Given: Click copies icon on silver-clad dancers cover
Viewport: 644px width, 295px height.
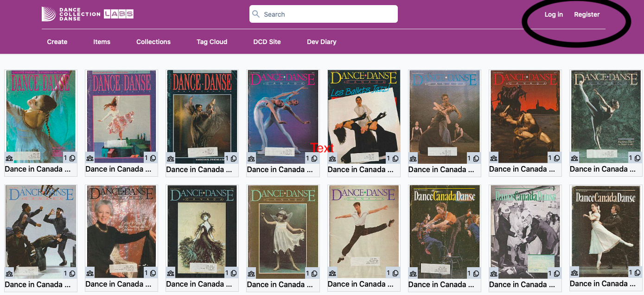Looking at the screenshot, I should (x=314, y=159).
